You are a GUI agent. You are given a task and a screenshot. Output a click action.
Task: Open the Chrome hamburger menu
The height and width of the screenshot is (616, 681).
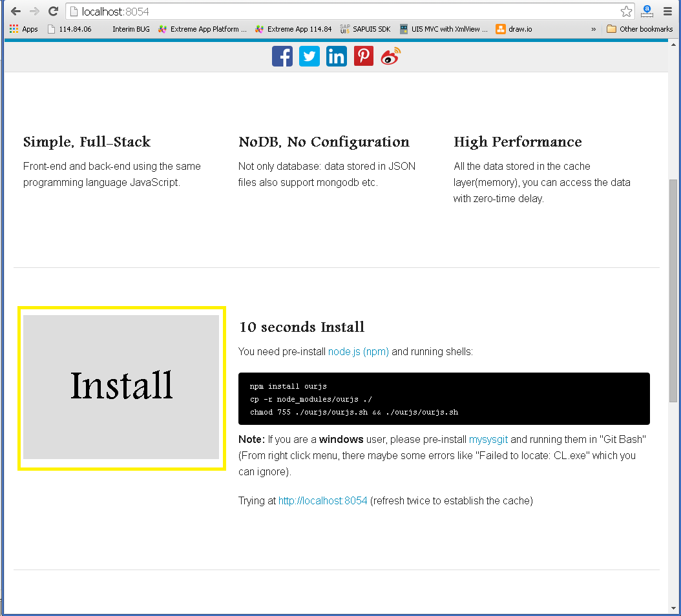pos(667,11)
